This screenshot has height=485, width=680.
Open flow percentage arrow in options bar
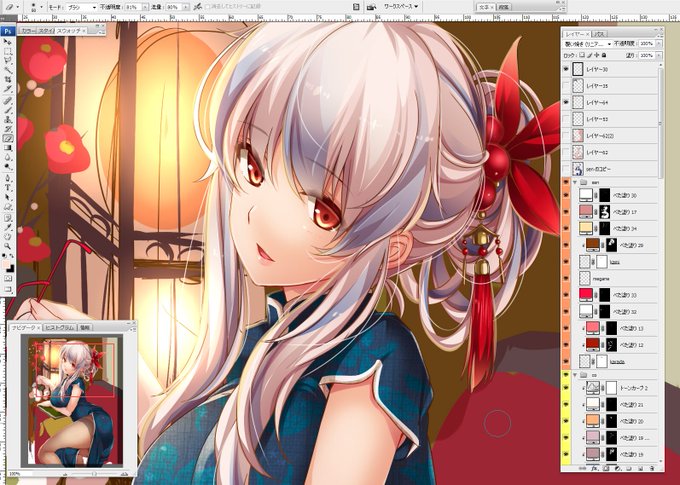186,7
